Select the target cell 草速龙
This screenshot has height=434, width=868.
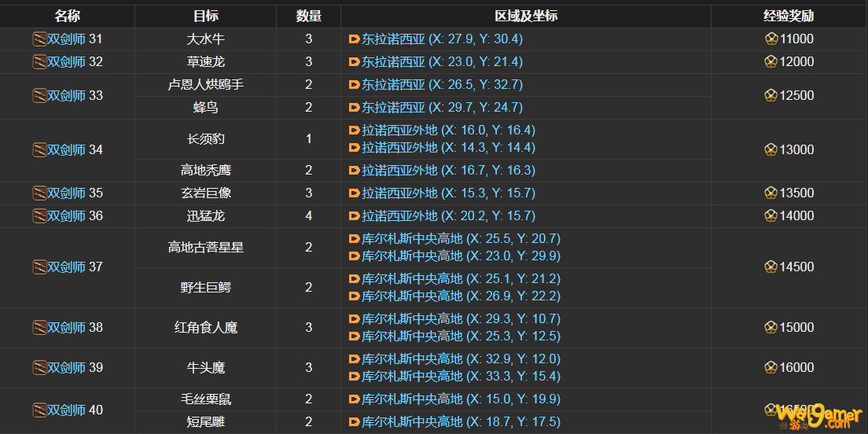point(205,62)
